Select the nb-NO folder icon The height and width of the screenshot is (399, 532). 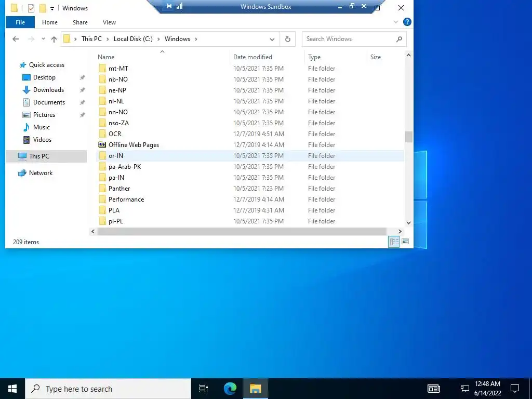[102, 79]
